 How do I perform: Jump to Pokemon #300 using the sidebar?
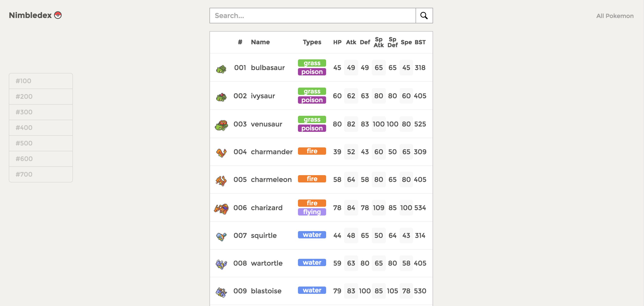41,112
